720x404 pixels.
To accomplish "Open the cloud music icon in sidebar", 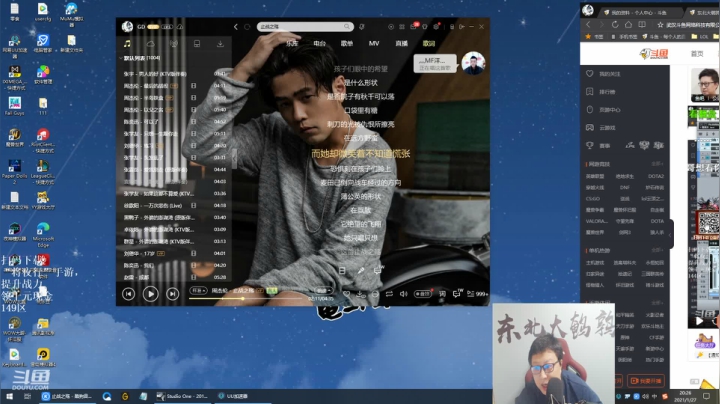I will [x=151, y=44].
